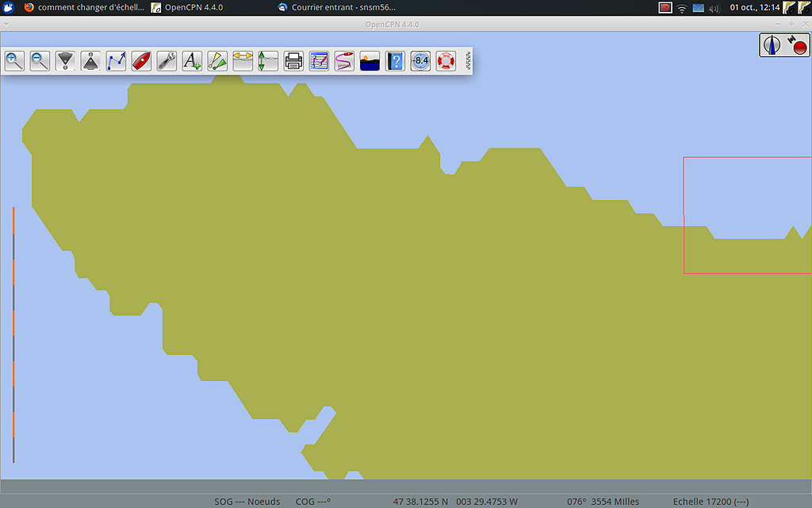Open the mail notification tray icon
This screenshot has width=812, height=508.
699,8
